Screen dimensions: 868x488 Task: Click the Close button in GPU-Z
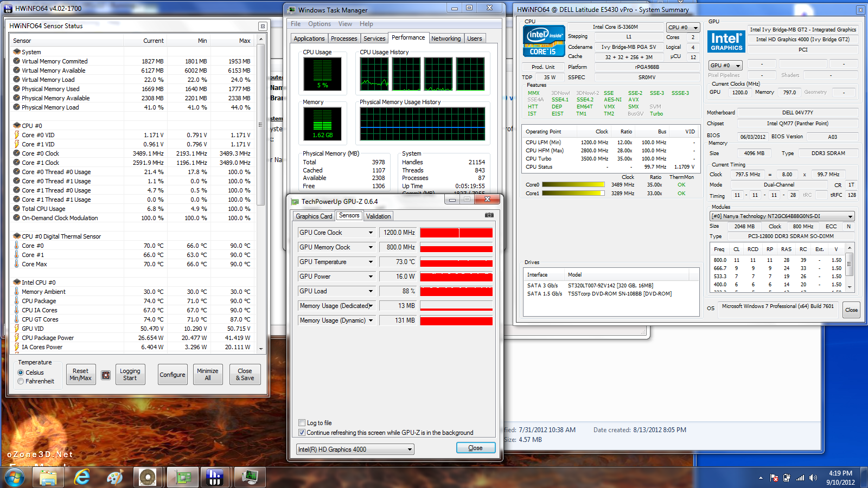(476, 448)
